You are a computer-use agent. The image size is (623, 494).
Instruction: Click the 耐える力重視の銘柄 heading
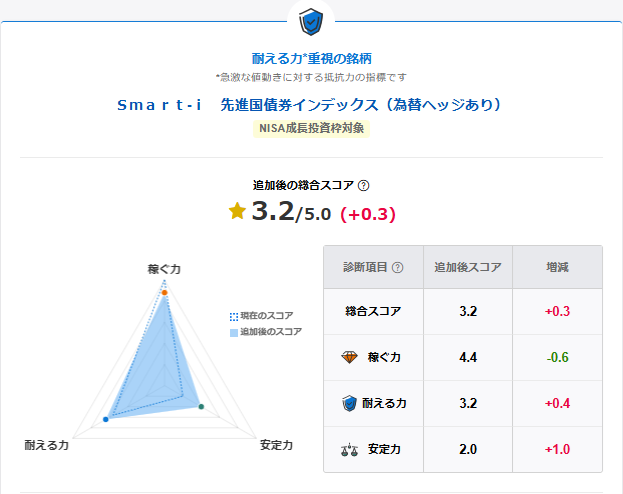point(311,58)
